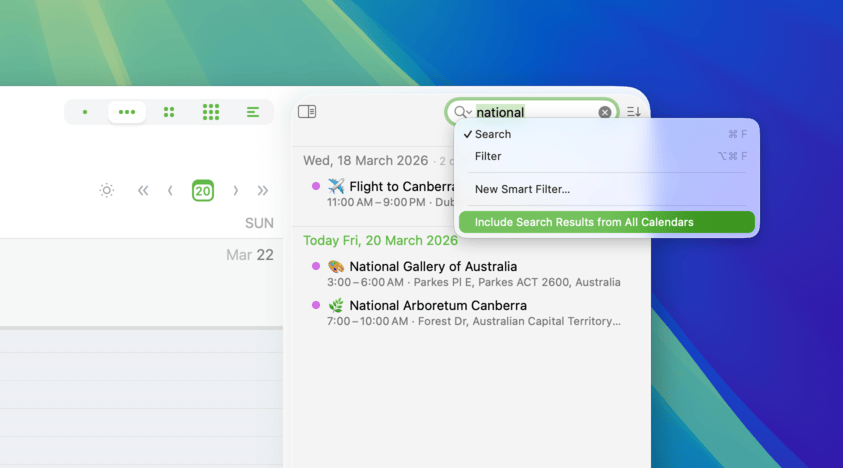Switch to List view lines icon

pos(253,112)
